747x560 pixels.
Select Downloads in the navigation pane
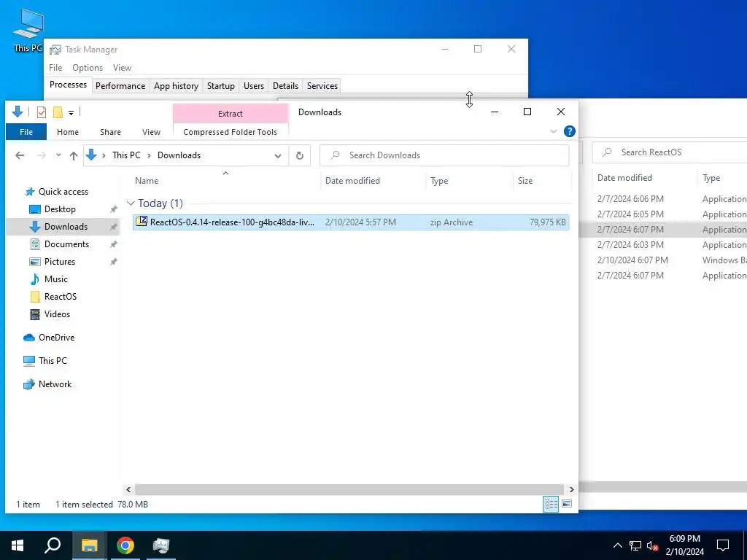point(63,227)
